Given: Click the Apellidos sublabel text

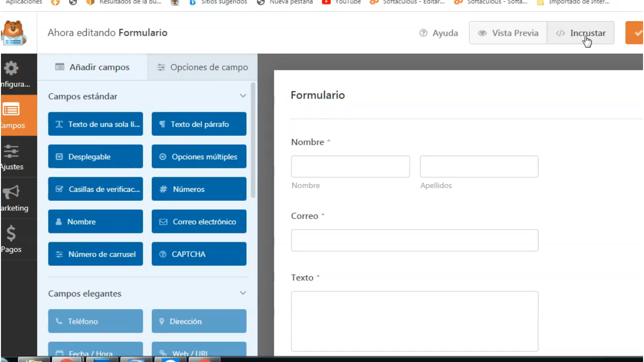Looking at the screenshot, I should [x=436, y=185].
